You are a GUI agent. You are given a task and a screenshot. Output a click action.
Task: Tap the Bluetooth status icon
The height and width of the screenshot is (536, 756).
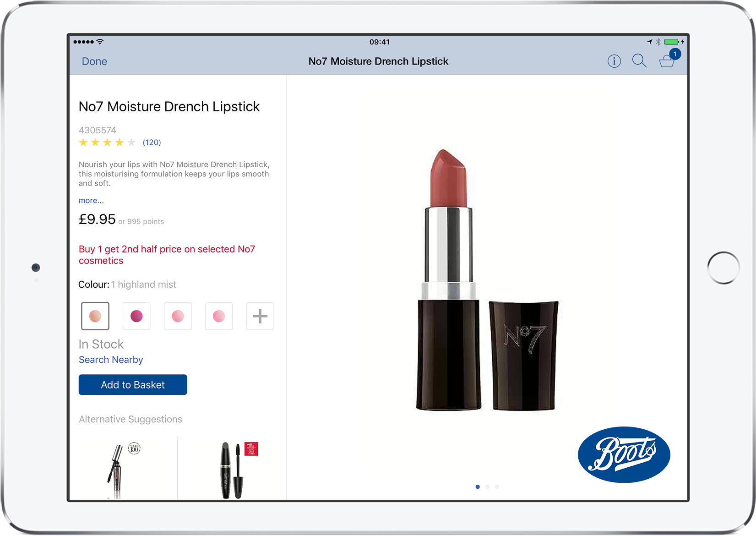658,42
